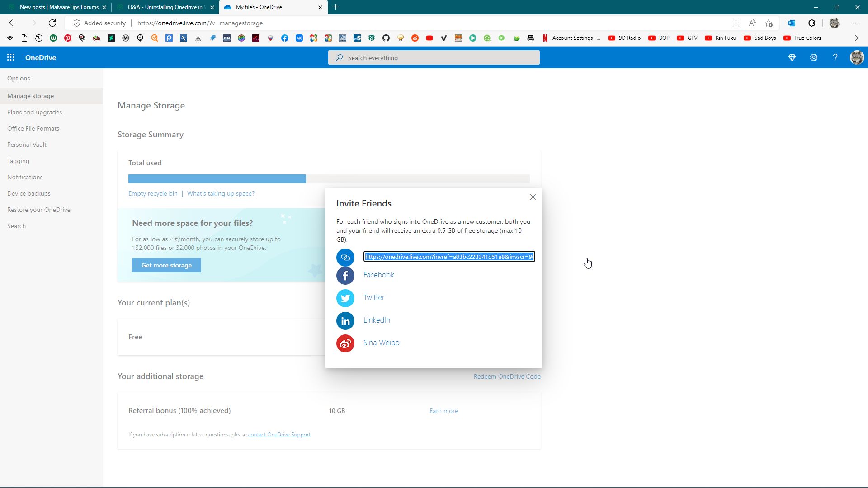Image resolution: width=868 pixels, height=488 pixels.
Task: Click the Total used storage bar
Action: point(329,179)
